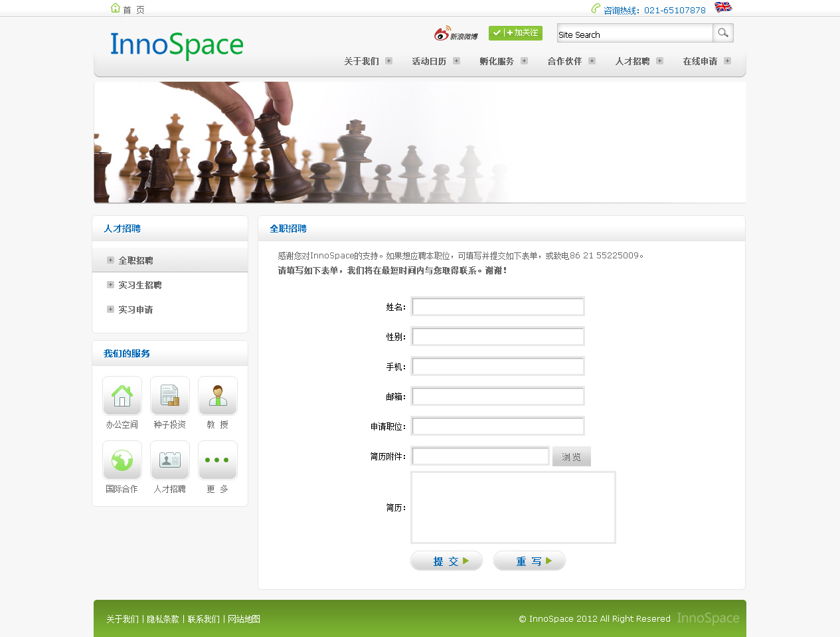
Task: Open the 国际合作 globe service icon
Action: click(x=122, y=460)
